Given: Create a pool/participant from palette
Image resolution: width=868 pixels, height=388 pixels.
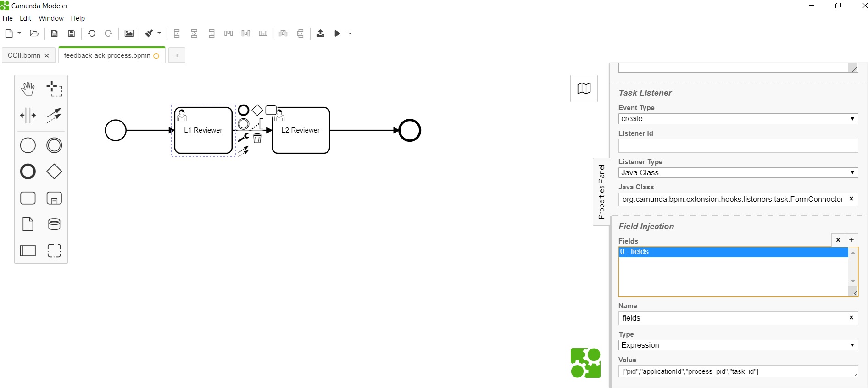Looking at the screenshot, I should (x=28, y=251).
